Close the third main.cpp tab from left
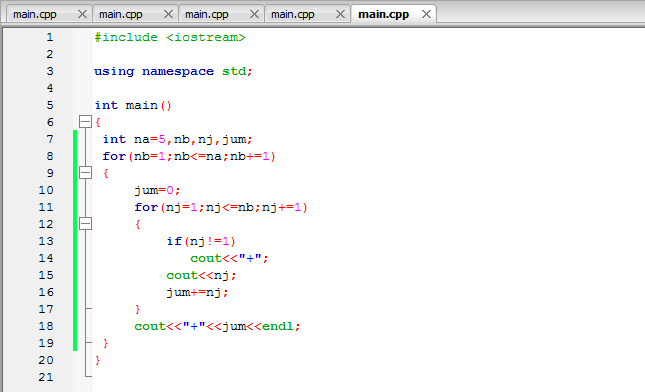 coord(255,14)
